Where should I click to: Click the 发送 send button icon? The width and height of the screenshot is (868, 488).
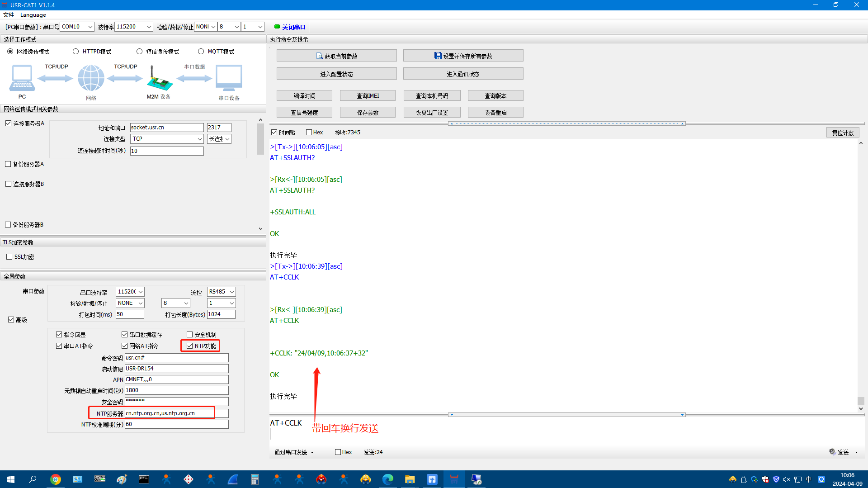click(x=839, y=452)
